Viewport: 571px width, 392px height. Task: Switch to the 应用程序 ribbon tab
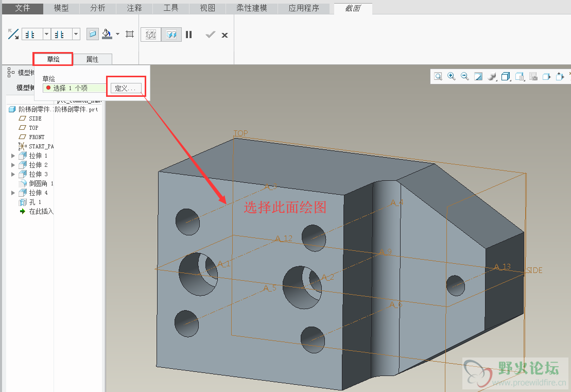coord(304,8)
